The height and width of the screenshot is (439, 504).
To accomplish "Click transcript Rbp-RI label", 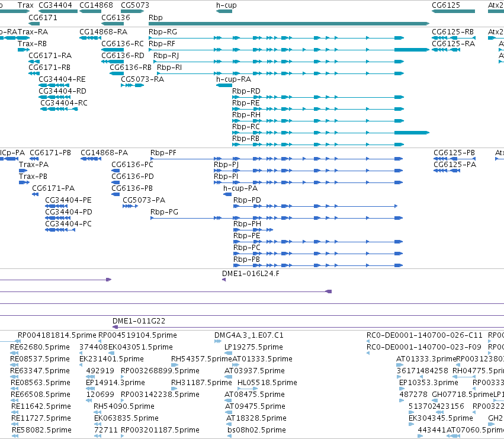I will pos(169,68).
